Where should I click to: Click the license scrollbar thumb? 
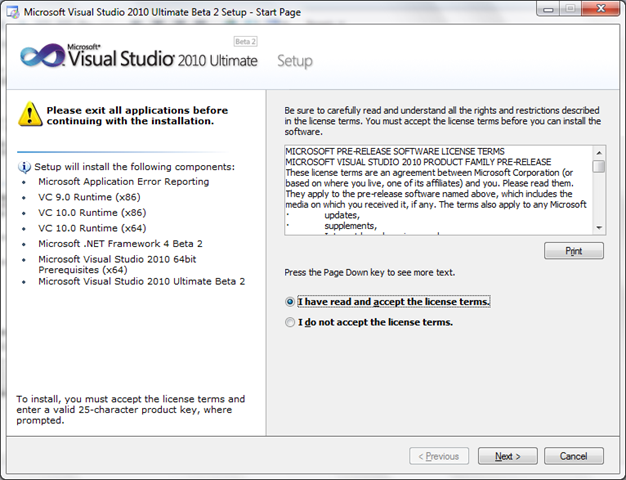[599, 166]
